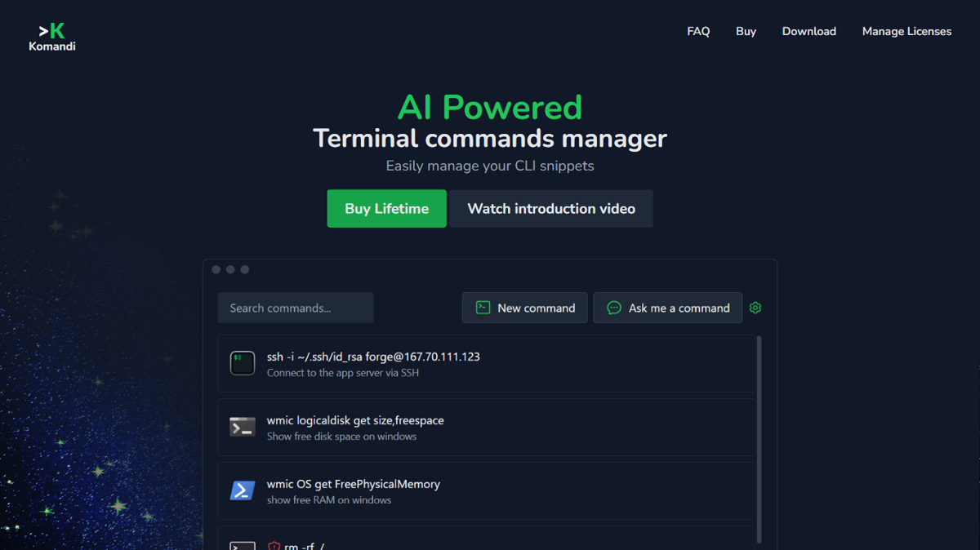980x550 pixels.
Task: Click Ask me a command button
Action: (667, 308)
